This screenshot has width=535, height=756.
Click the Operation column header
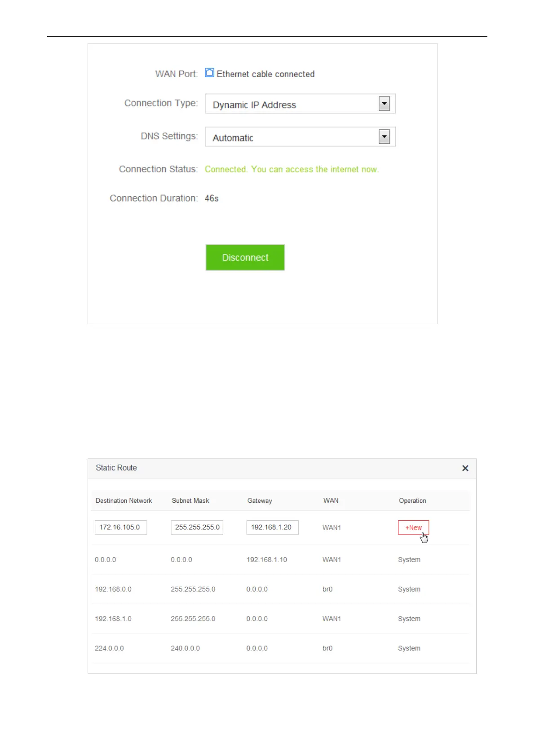pos(412,501)
